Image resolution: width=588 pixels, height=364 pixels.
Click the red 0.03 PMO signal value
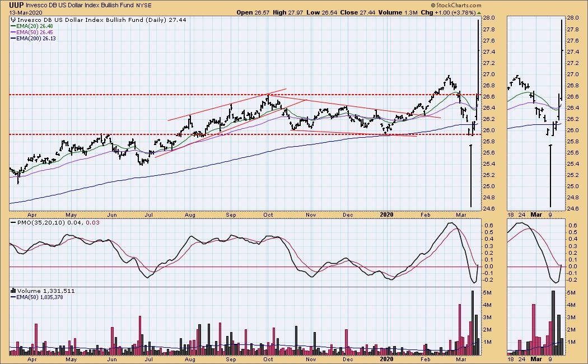click(93, 223)
